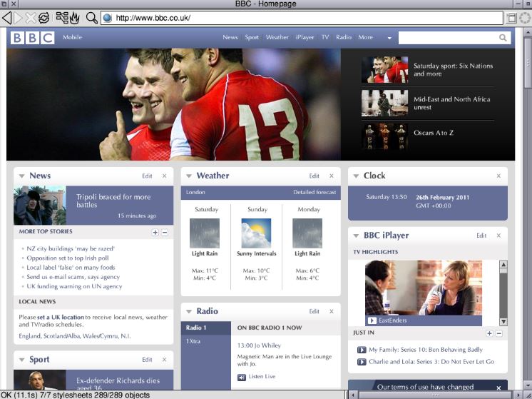This screenshot has height=399, width=532.
Task: Show fewer Just In items with minus
Action: tap(498, 333)
